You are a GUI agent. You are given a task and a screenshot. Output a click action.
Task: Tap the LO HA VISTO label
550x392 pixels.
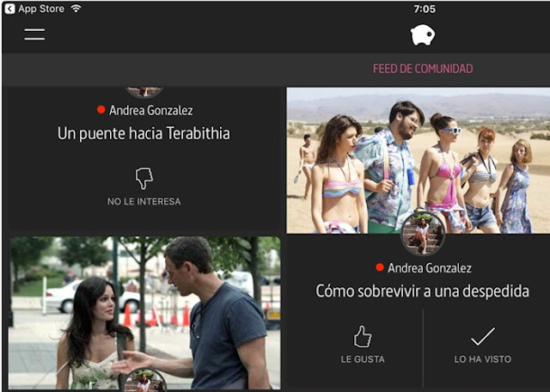click(x=483, y=359)
